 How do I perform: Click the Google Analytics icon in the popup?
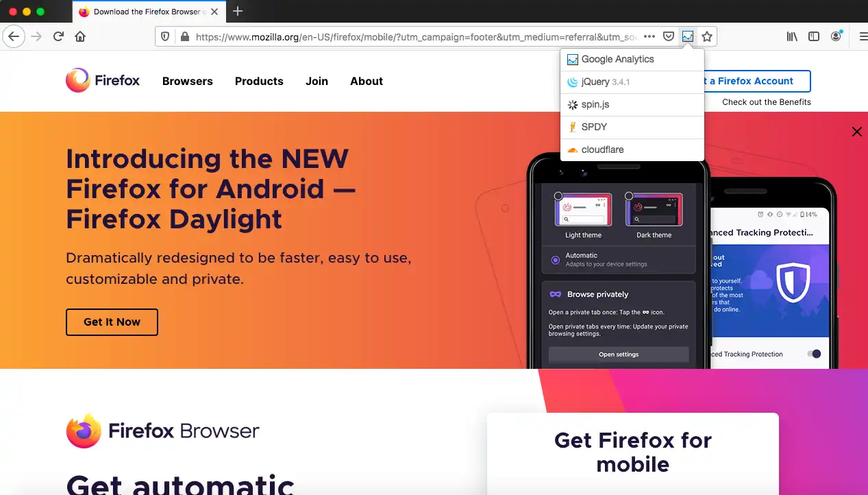[572, 60]
